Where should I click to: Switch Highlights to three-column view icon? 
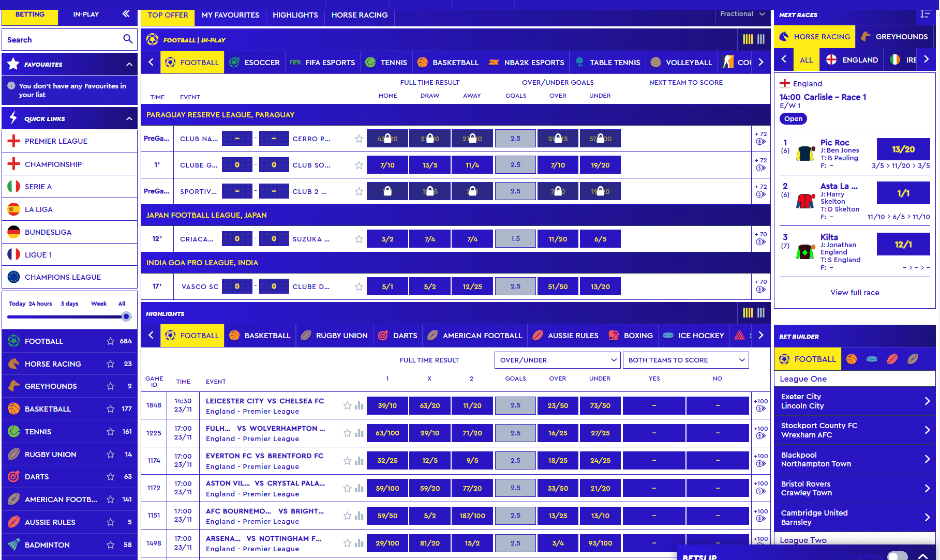tap(761, 313)
